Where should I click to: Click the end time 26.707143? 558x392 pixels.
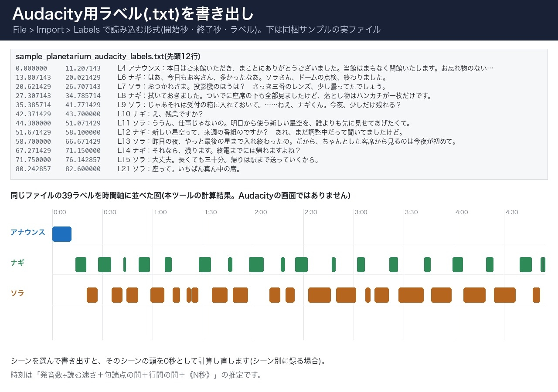(83, 87)
